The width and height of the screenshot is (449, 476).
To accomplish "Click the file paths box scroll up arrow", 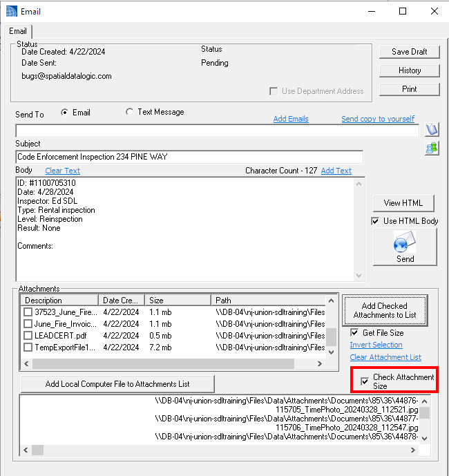I will coord(424,401).
